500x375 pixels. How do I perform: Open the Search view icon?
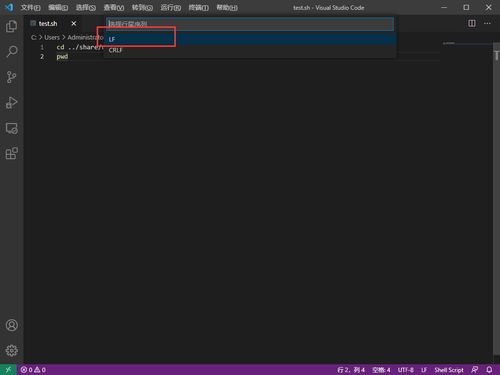pyautogui.click(x=12, y=51)
